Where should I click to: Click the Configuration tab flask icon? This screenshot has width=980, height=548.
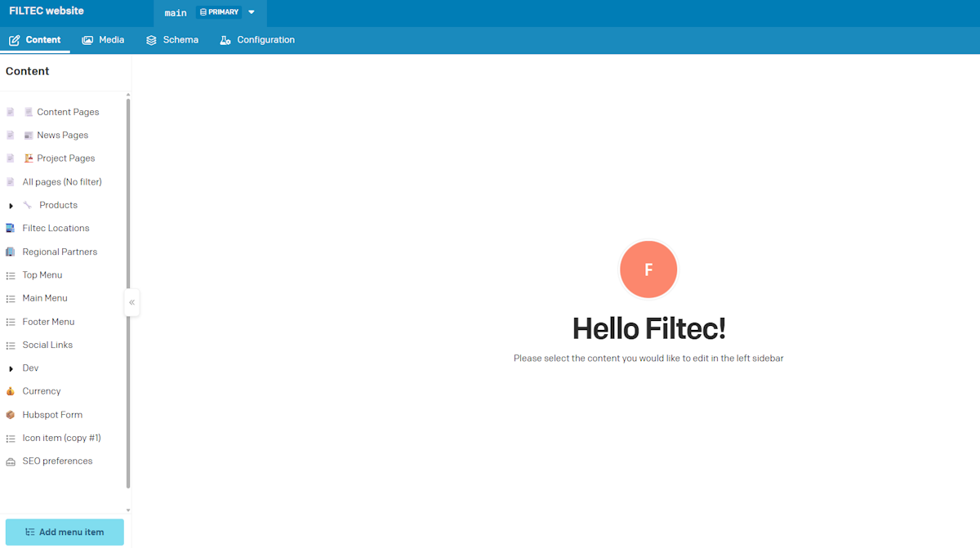point(225,40)
